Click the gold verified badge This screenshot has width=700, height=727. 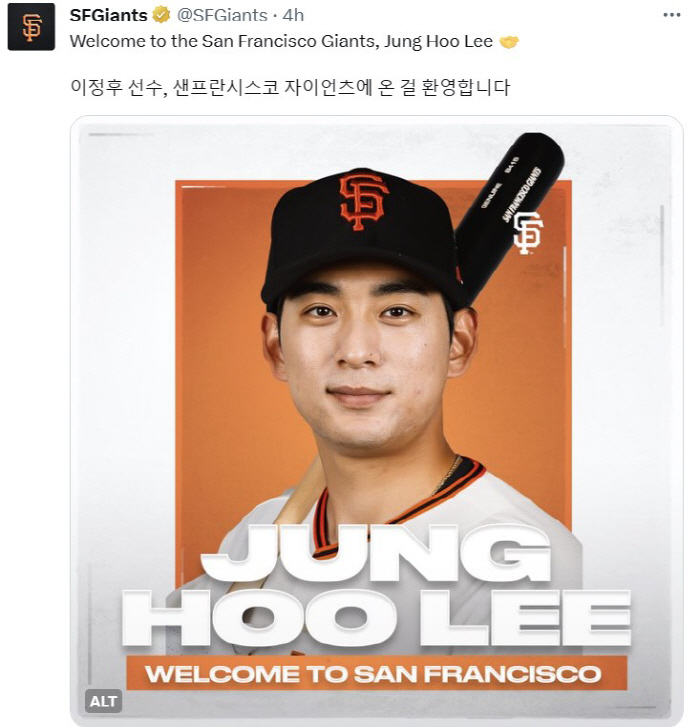tap(161, 16)
